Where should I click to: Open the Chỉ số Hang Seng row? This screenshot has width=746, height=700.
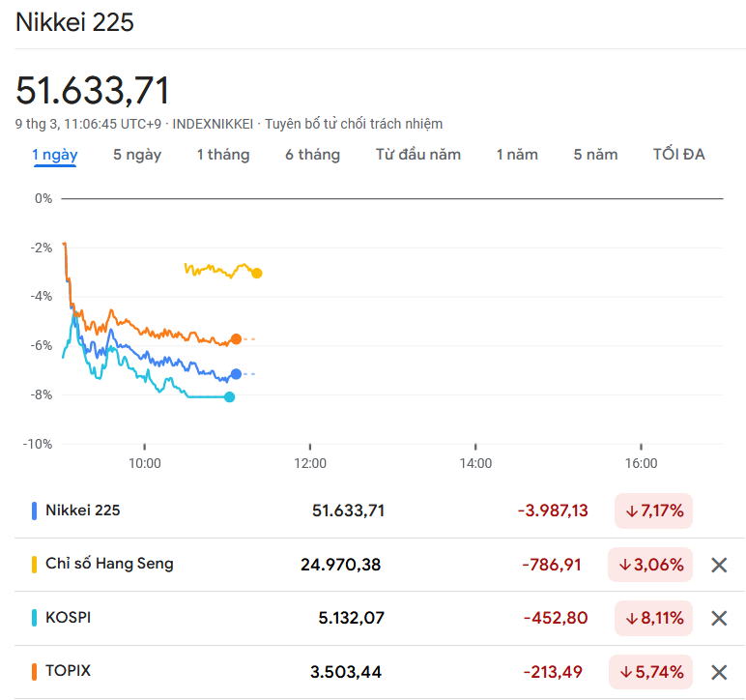(109, 564)
